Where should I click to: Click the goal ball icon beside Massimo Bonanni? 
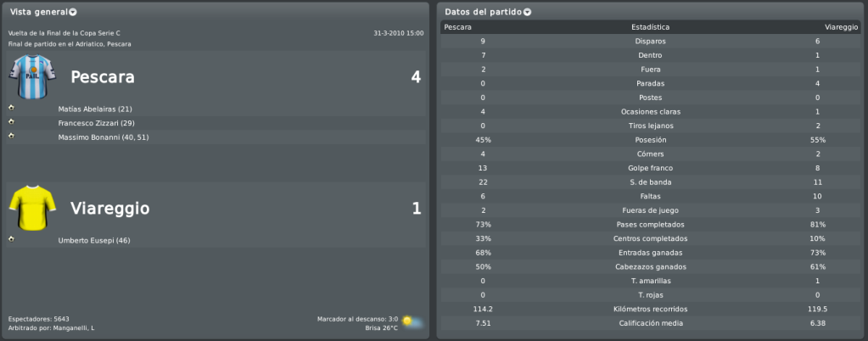[x=11, y=137]
